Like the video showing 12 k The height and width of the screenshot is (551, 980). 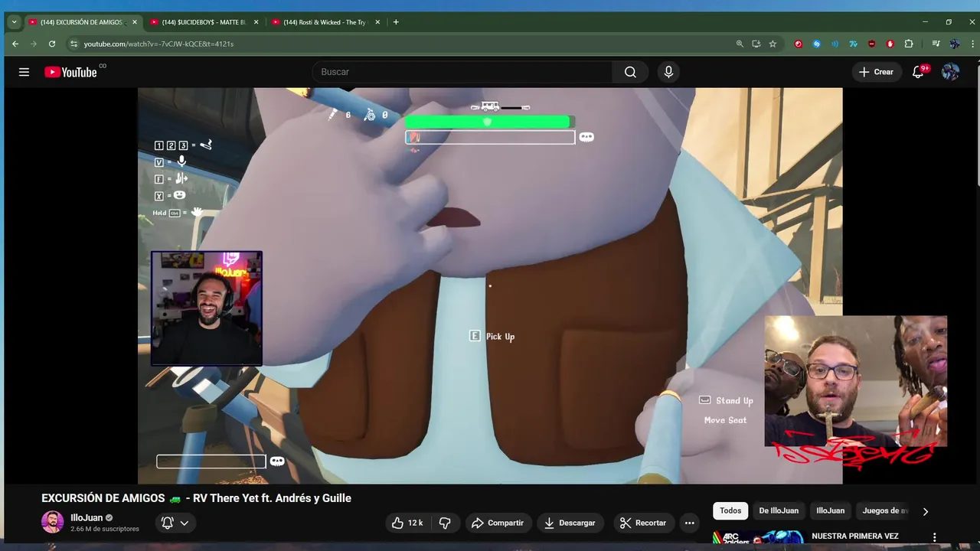click(x=407, y=523)
